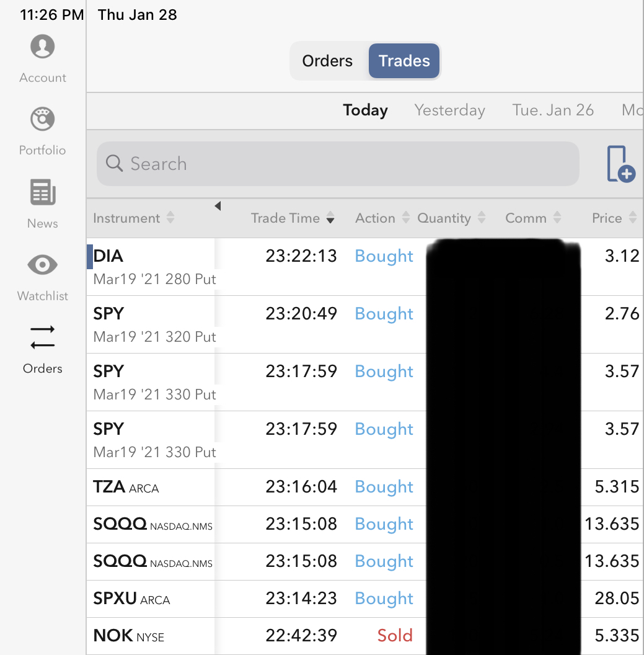Sort by Trade Time column
The height and width of the screenshot is (655, 644).
pos(293,218)
